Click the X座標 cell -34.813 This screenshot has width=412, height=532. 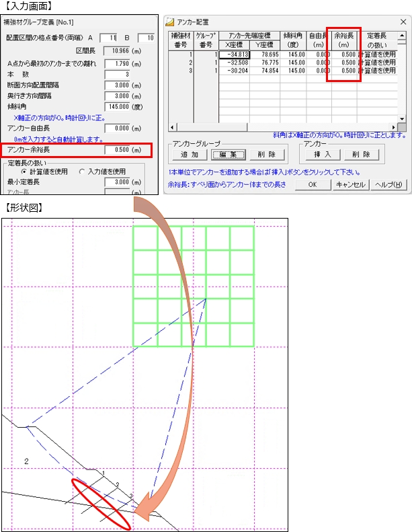click(x=235, y=54)
